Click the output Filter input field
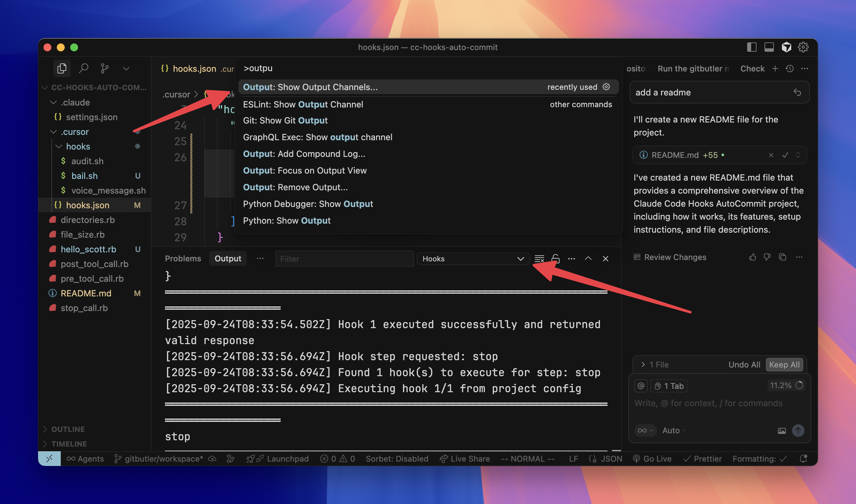Viewport: 856px width, 504px height. (344, 258)
